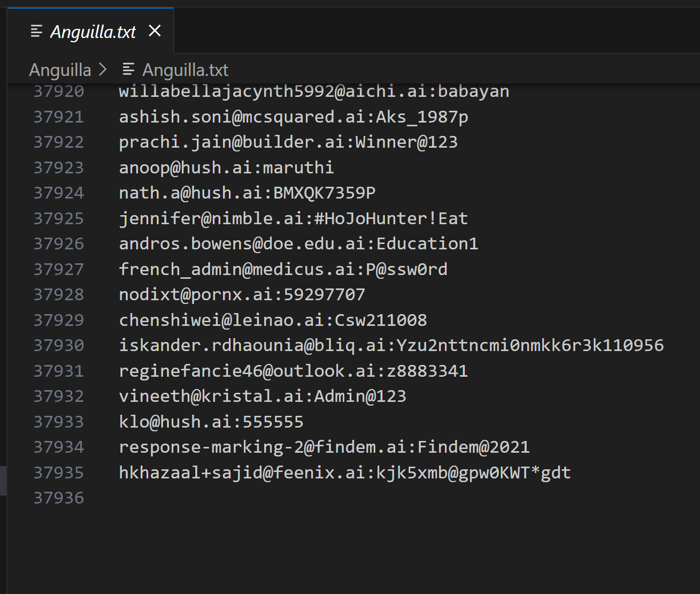This screenshot has height=594, width=700.
Task: Place cursor in text of line 37920
Action: 314,92
